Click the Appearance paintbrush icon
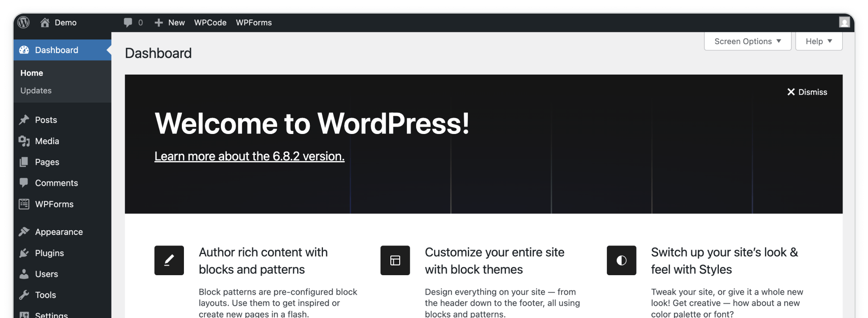This screenshot has height=318, width=868. [24, 232]
